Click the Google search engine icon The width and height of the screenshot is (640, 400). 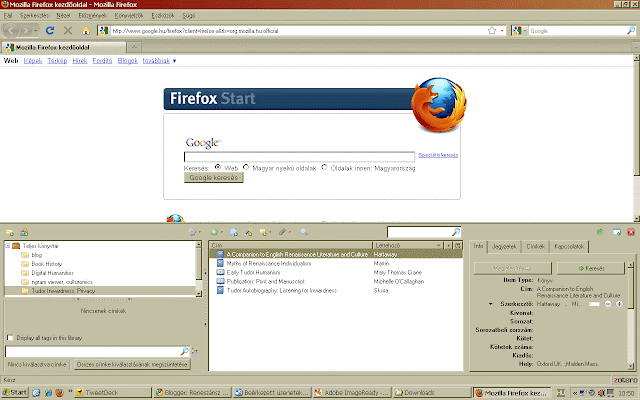click(517, 31)
